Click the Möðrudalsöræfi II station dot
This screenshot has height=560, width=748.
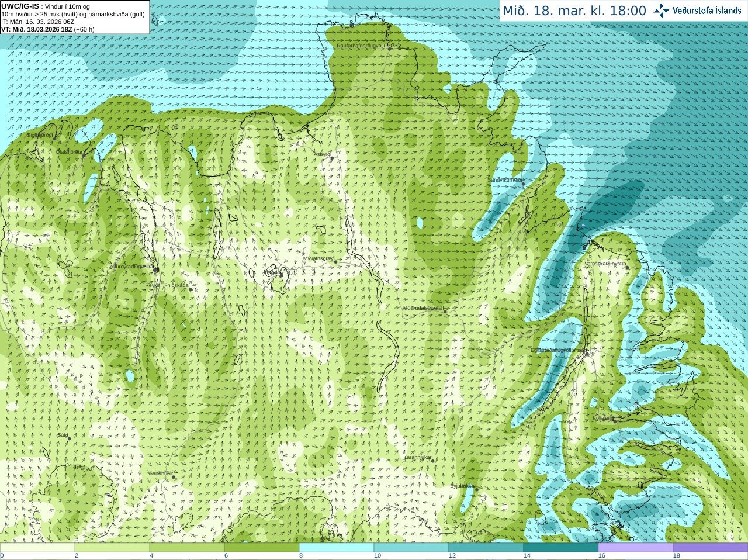(445, 312)
